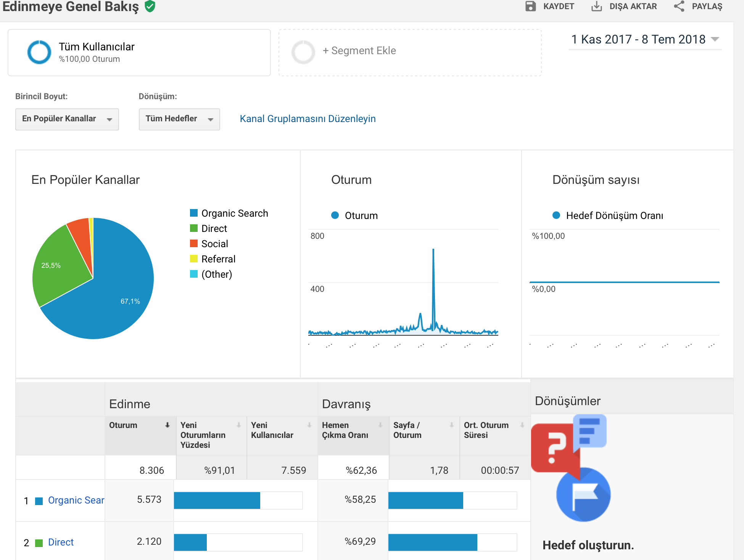Sort by Ort. Oturum Süresi arrow
This screenshot has height=560, width=744.
pos(522,425)
